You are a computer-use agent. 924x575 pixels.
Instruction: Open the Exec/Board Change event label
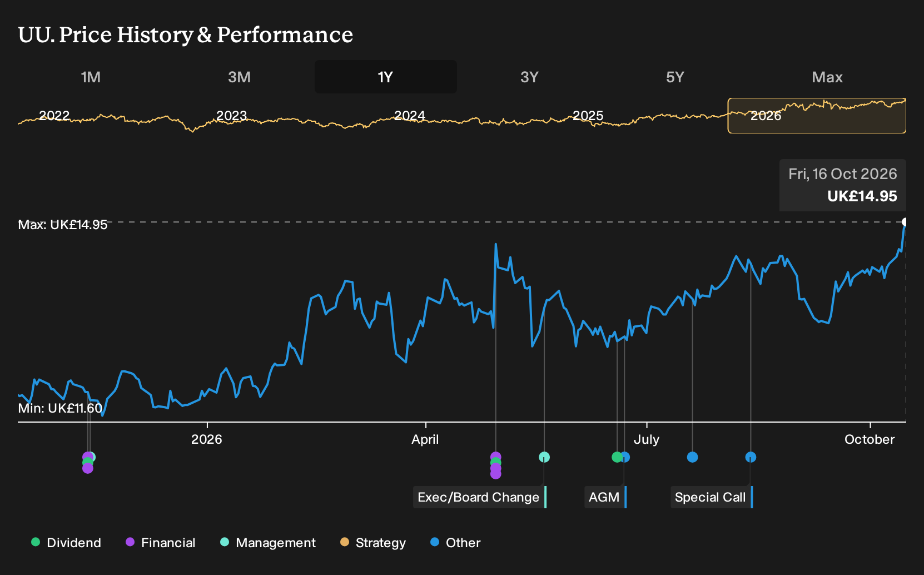click(479, 497)
